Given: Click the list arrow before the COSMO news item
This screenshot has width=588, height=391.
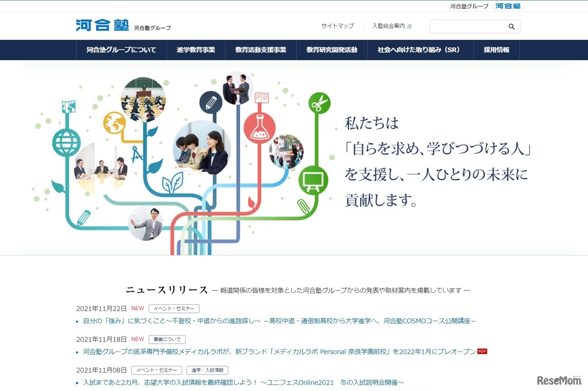Looking at the screenshot, I should tap(77, 321).
